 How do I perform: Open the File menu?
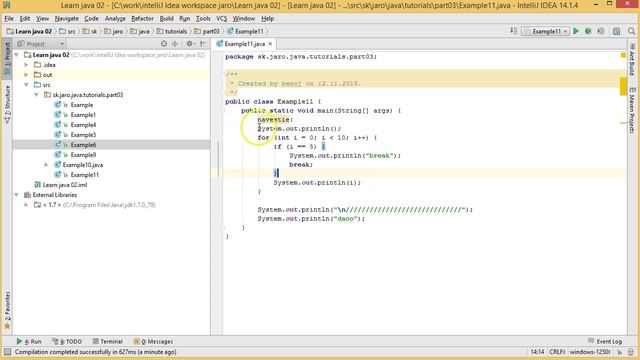pos(9,19)
